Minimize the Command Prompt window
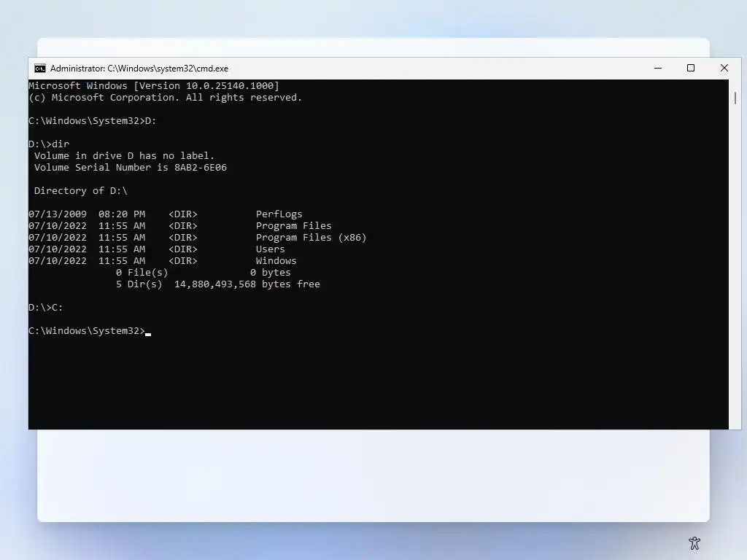This screenshot has width=747, height=560. pyautogui.click(x=658, y=68)
